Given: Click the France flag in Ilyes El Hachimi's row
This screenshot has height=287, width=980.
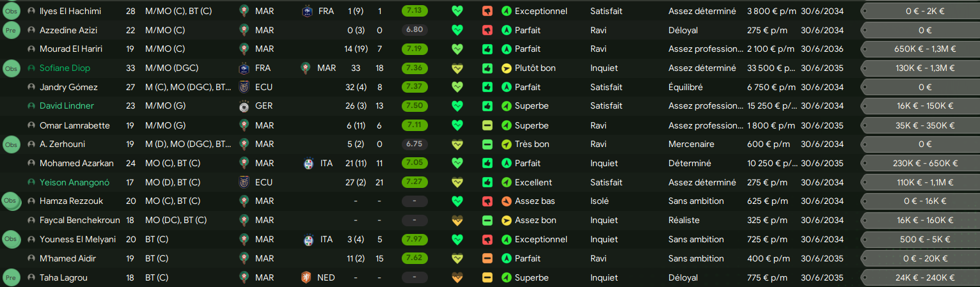Looking at the screenshot, I should [308, 11].
